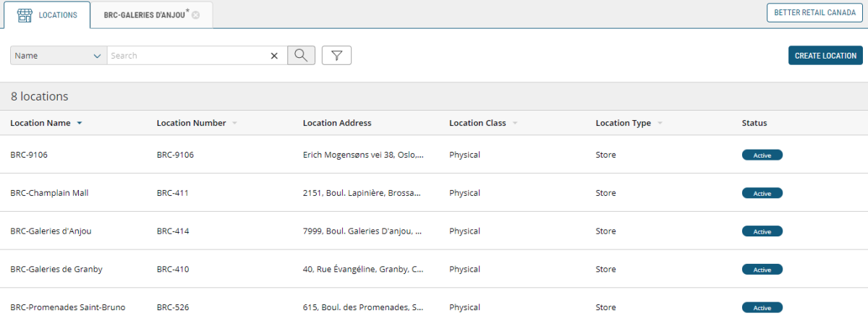
Task: Switch to the Locations tab
Action: pyautogui.click(x=58, y=15)
